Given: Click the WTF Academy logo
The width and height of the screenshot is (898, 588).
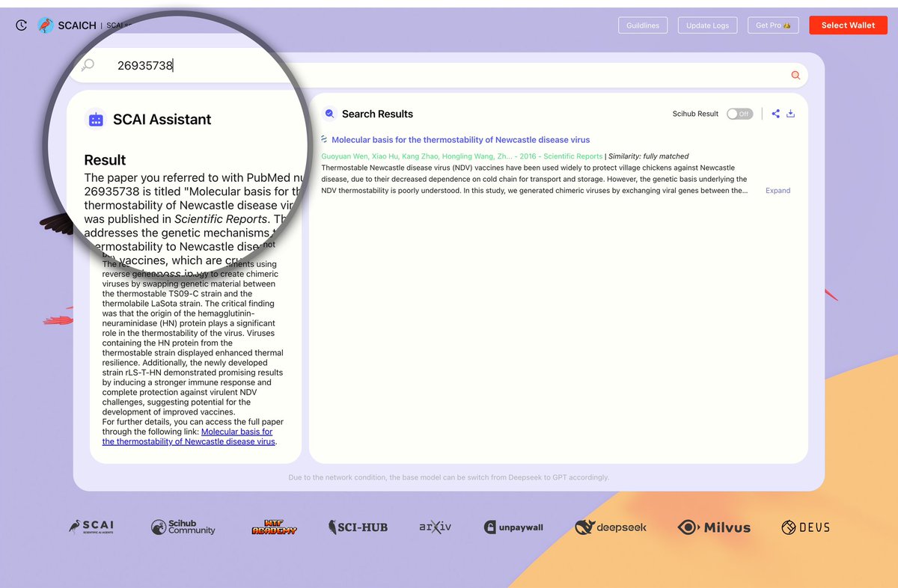Looking at the screenshot, I should 274,527.
